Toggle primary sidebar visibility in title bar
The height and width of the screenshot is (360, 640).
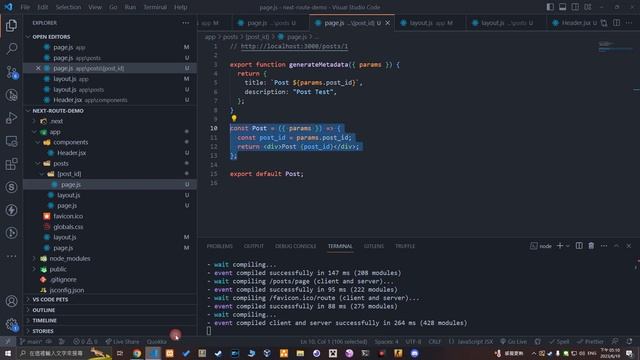coord(550,7)
